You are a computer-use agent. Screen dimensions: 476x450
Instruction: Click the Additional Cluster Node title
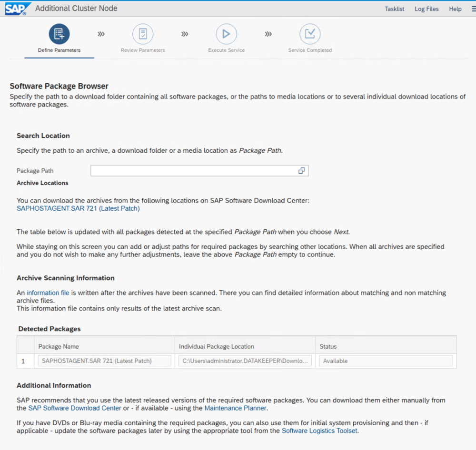[x=76, y=8]
